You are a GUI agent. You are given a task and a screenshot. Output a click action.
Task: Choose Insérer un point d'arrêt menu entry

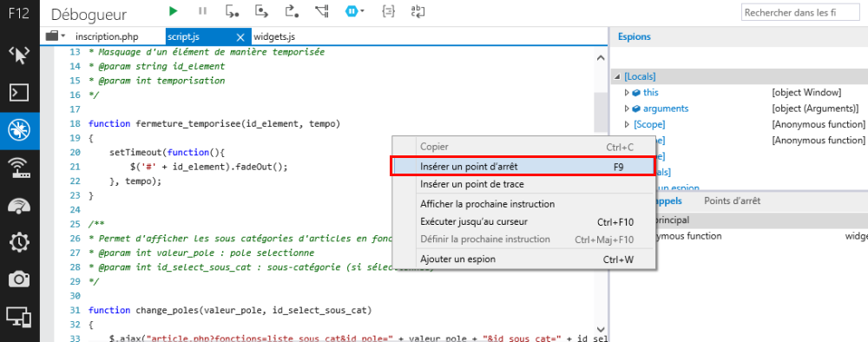coord(523,166)
